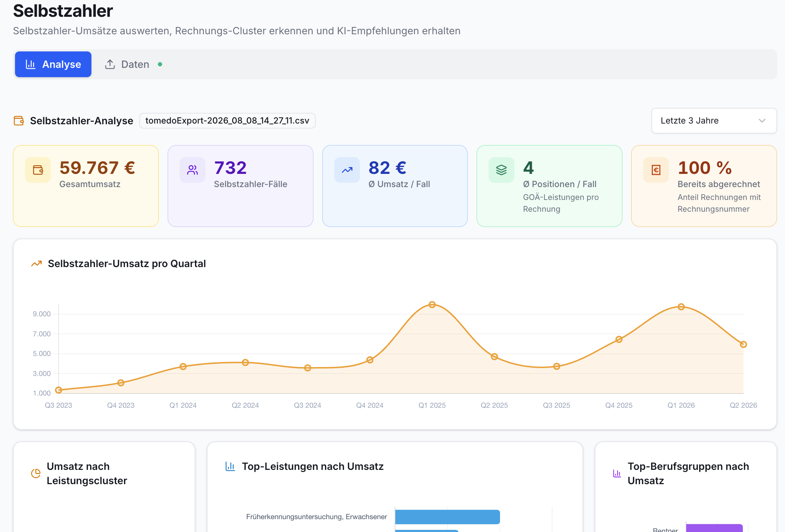Click the bar chart icon in Analyse tab
785x532 pixels.
pyautogui.click(x=31, y=64)
